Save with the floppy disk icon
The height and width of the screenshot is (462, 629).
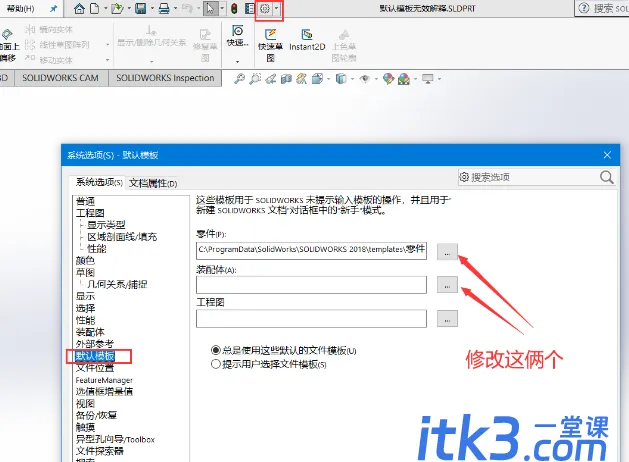coord(141,8)
